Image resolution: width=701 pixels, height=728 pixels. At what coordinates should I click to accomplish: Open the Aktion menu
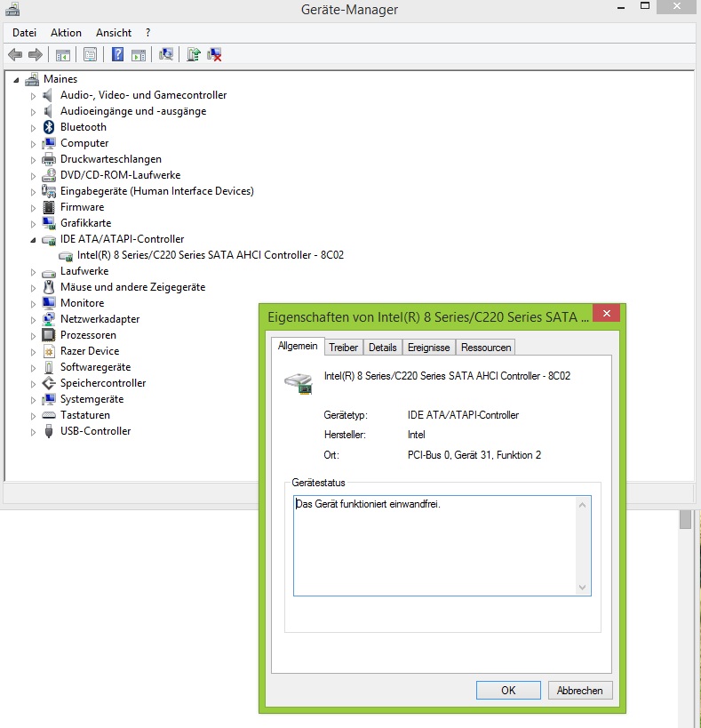tap(66, 33)
